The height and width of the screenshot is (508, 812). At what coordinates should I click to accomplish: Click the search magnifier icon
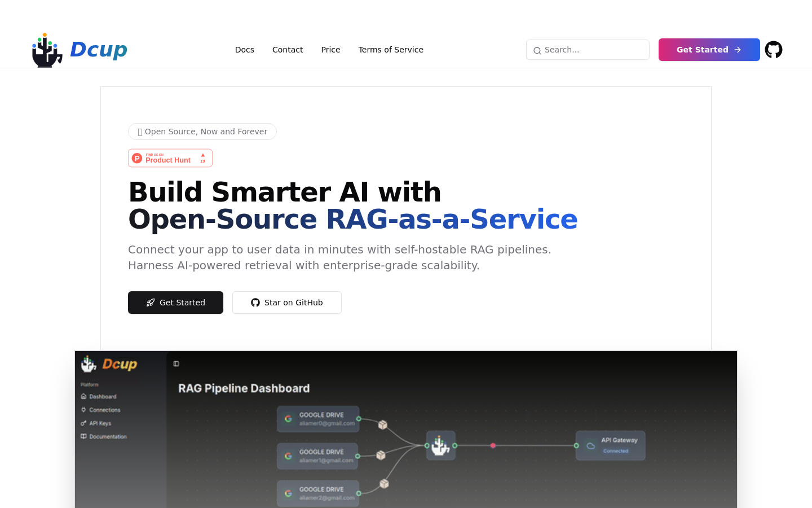(537, 50)
